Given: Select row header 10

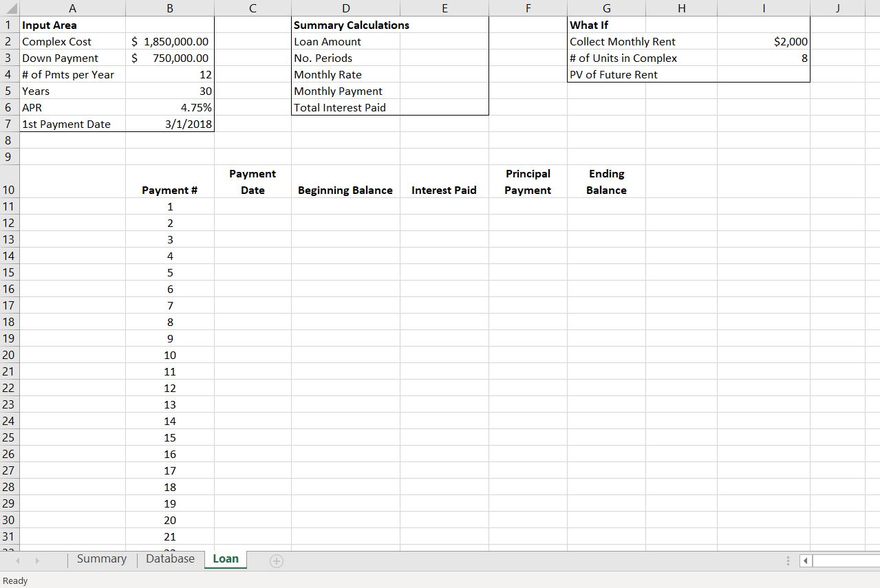Looking at the screenshot, I should tap(9, 181).
